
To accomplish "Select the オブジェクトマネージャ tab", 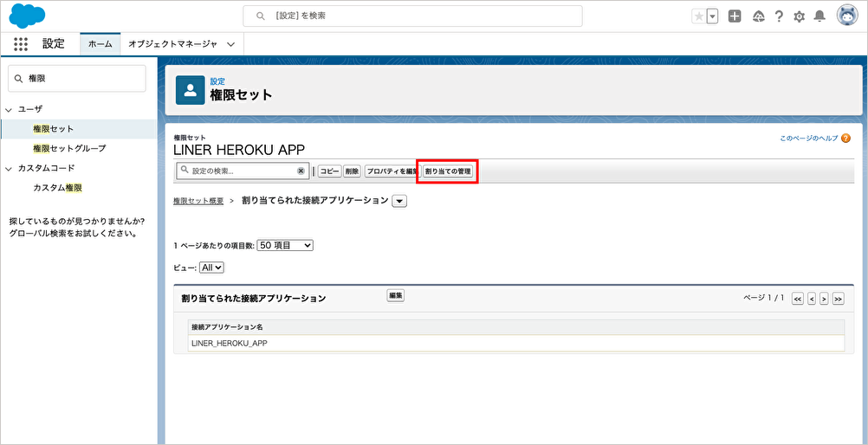I will coord(172,44).
